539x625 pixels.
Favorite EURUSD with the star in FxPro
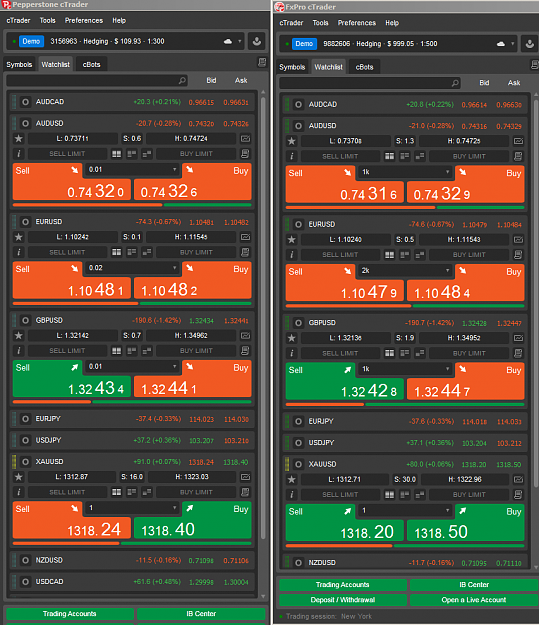point(292,240)
